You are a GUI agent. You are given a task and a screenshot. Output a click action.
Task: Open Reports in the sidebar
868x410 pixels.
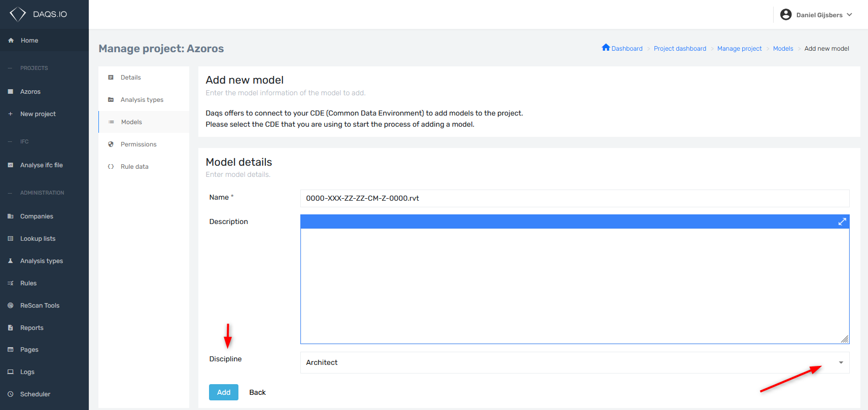44,328
